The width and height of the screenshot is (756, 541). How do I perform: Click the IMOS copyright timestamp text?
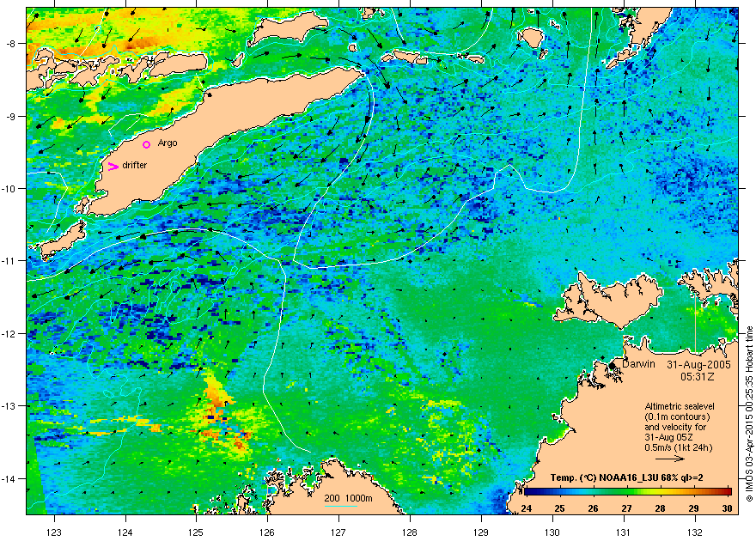pos(749,414)
